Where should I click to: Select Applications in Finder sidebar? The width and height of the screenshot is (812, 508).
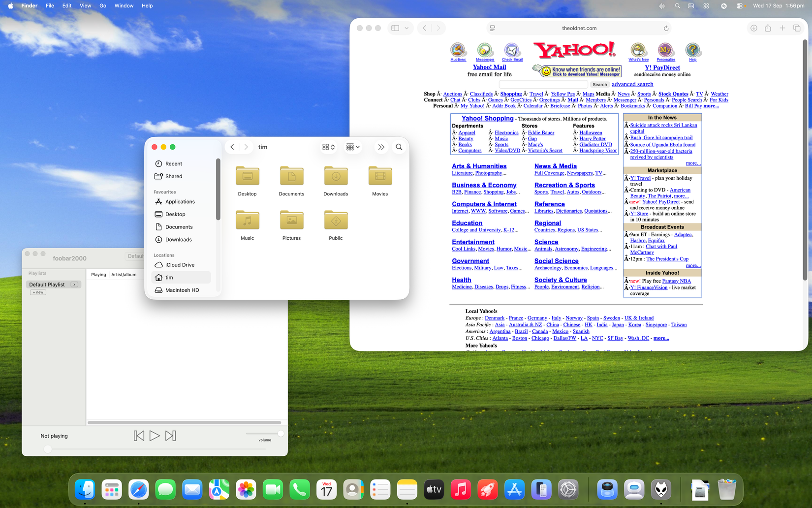[x=181, y=202]
